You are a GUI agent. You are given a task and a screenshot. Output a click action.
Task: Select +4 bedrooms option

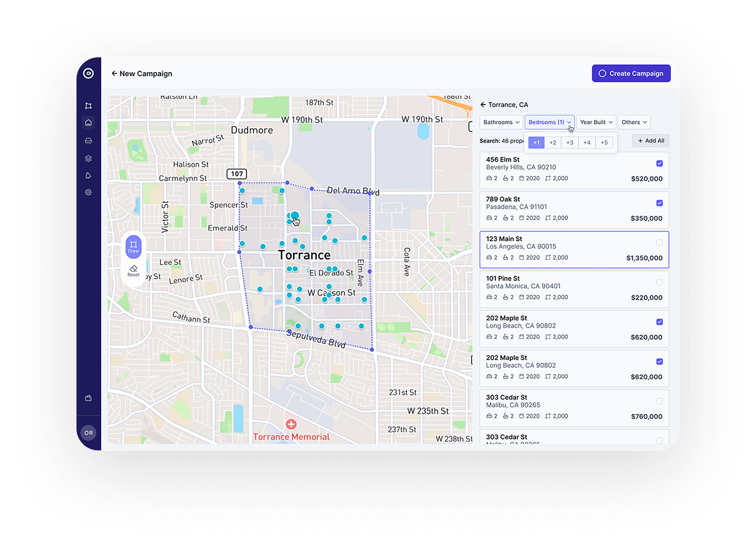pyautogui.click(x=587, y=143)
